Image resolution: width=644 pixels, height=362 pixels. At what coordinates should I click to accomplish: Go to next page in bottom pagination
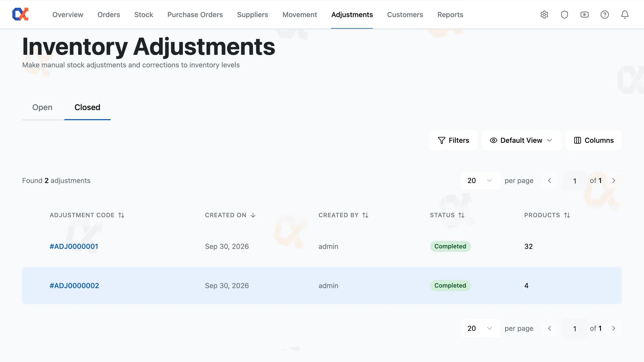click(x=614, y=328)
